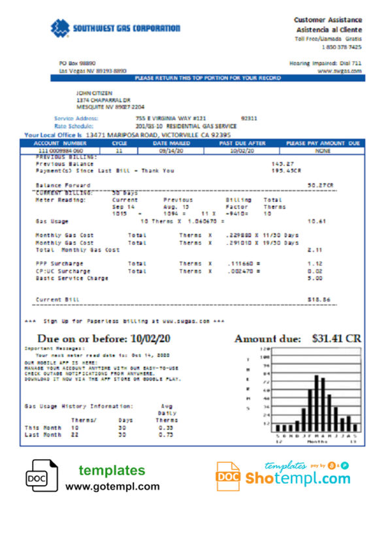Click the Previous Balance label

coord(65,164)
